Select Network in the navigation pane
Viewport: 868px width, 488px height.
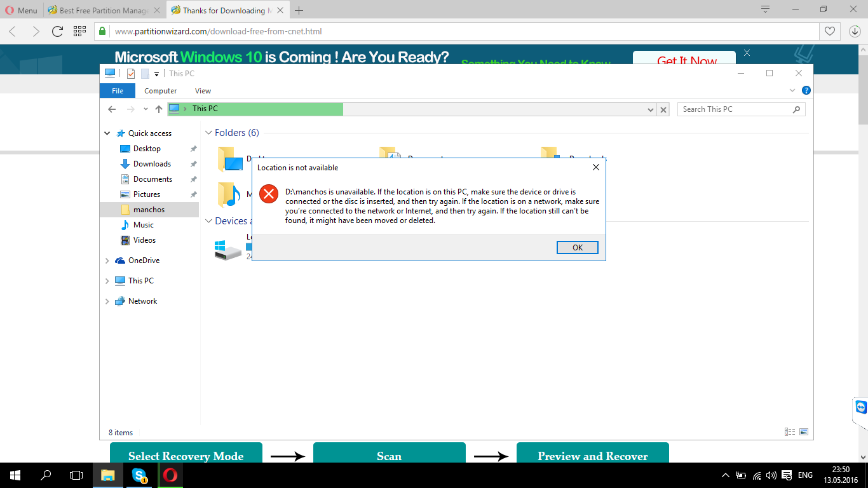142,301
